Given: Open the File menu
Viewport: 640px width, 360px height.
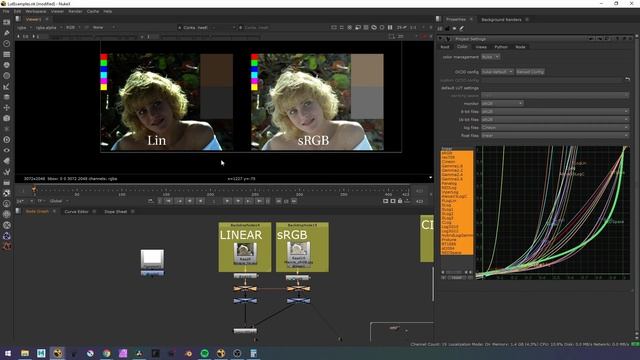Looking at the screenshot, I should point(6,11).
